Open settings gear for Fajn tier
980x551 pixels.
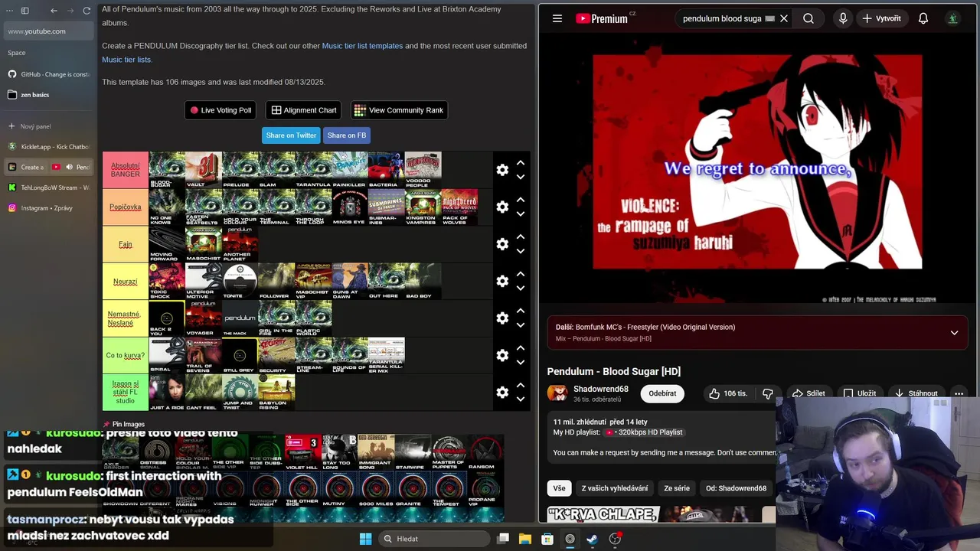click(502, 244)
